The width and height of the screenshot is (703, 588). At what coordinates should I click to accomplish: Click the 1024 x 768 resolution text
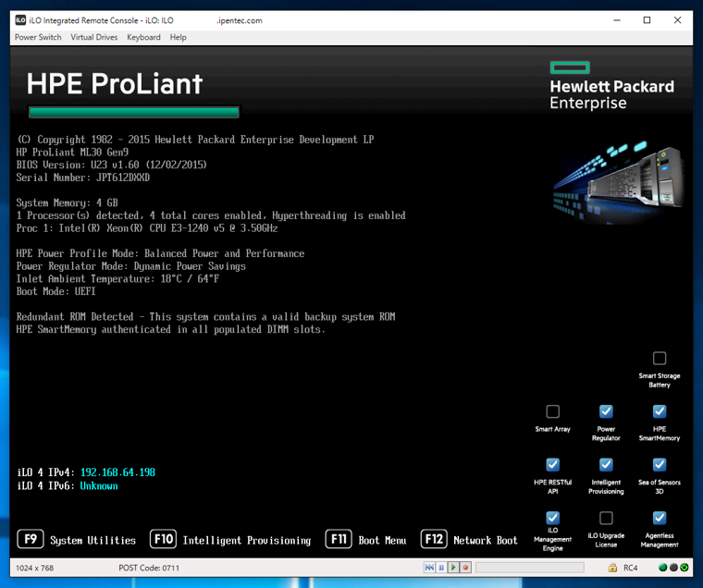click(34, 568)
